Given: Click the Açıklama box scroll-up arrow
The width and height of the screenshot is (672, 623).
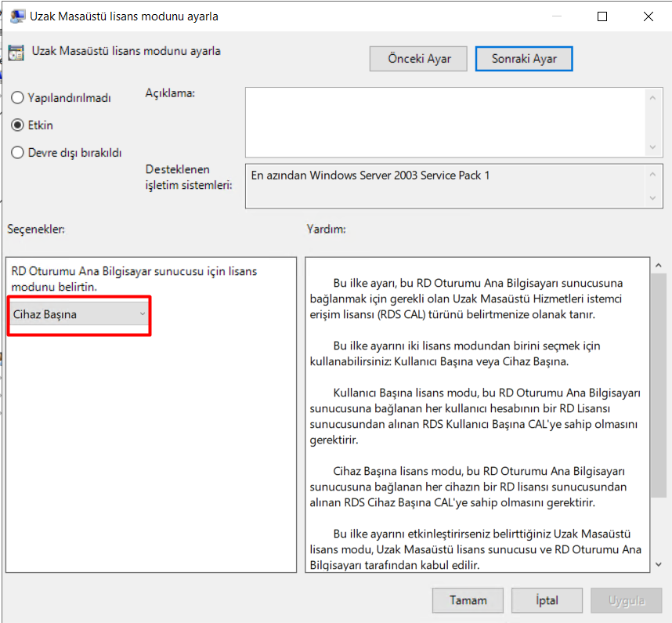Looking at the screenshot, I should [652, 98].
